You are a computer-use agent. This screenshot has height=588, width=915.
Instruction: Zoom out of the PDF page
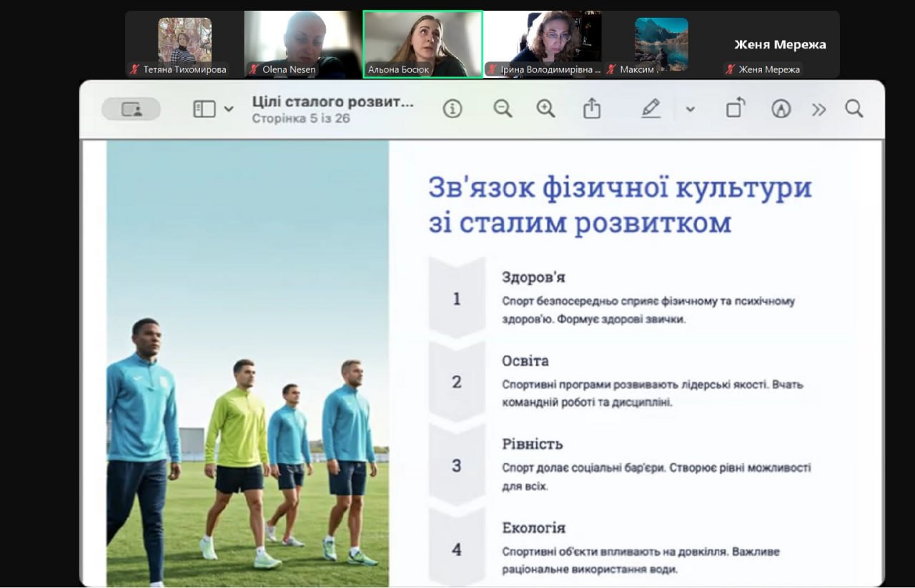pos(503,109)
